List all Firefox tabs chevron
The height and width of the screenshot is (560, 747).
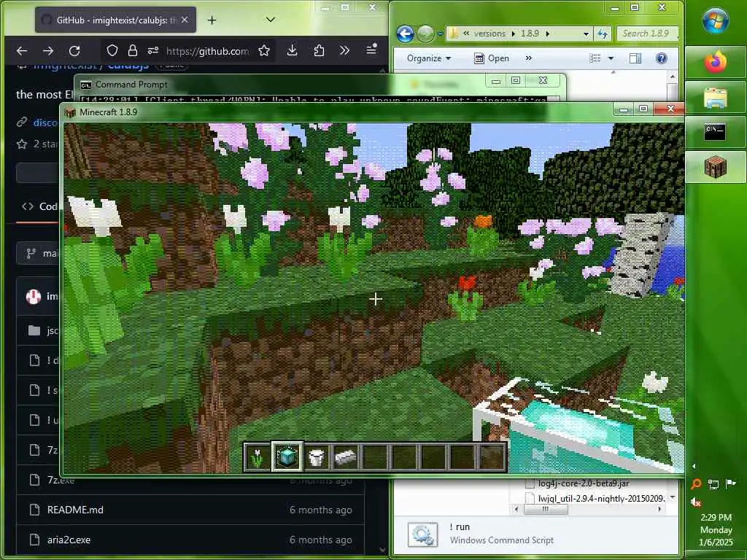click(271, 20)
